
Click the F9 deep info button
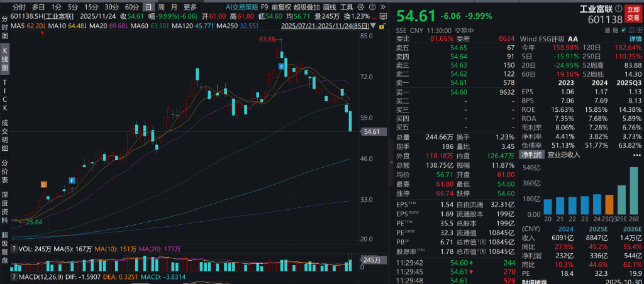(265, 7)
